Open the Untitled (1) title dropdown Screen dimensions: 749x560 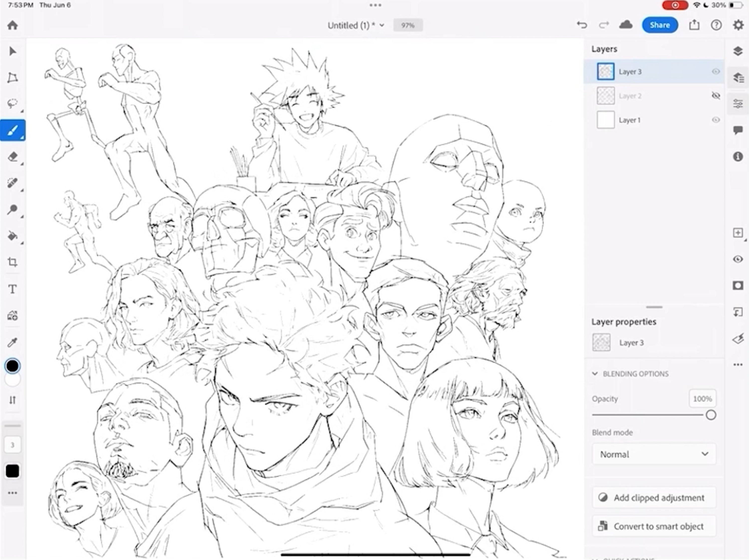tap(381, 25)
